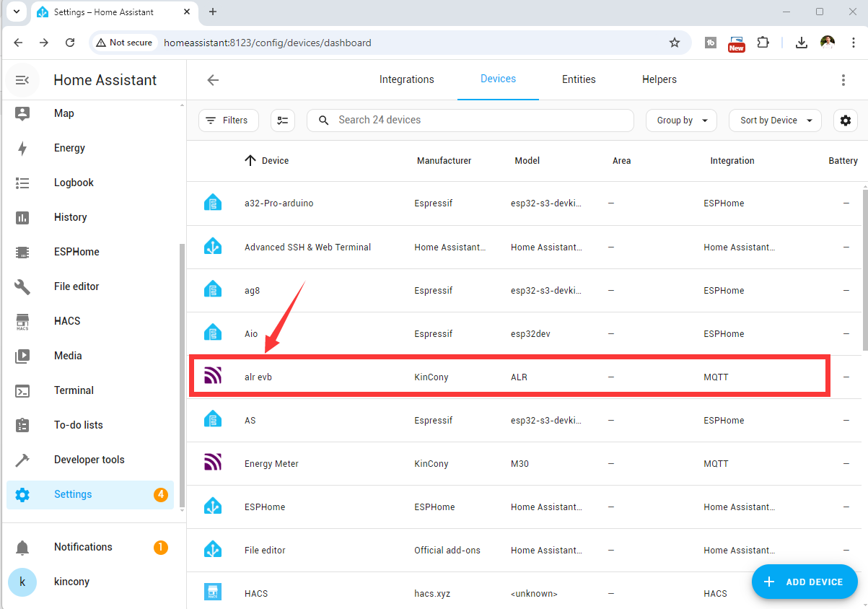Image resolution: width=868 pixels, height=609 pixels.
Task: Open the Energy dashboard in sidebar
Action: coord(69,148)
